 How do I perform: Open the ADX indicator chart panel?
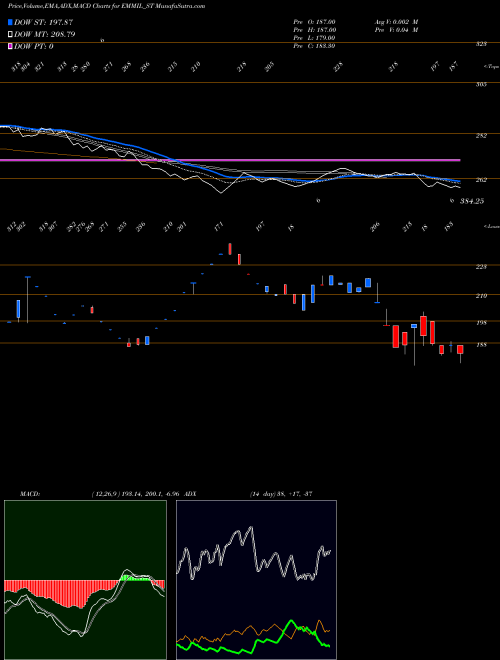pos(256,580)
